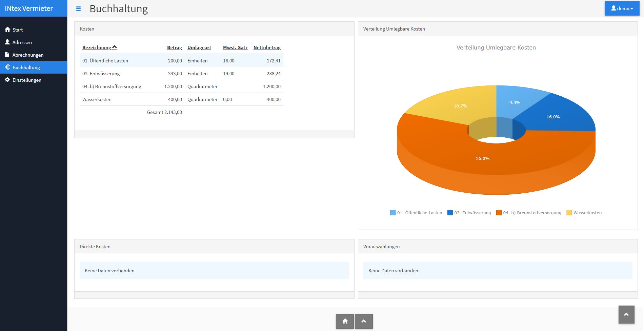Screen dimensions: 644x331
Task: Toggle 03. Entwässerung legend swatch
Action: [450, 213]
